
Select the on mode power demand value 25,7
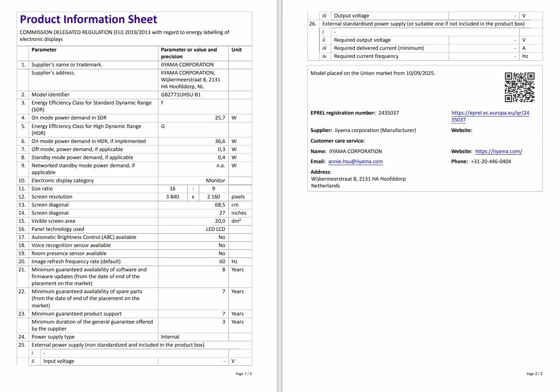(x=220, y=118)
